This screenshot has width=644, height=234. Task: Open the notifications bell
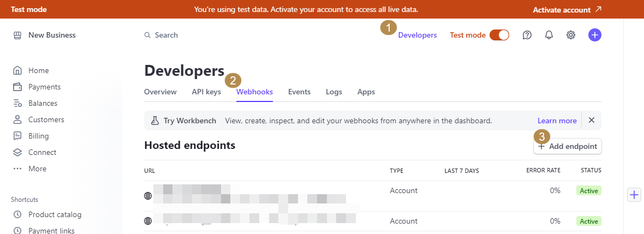[549, 35]
